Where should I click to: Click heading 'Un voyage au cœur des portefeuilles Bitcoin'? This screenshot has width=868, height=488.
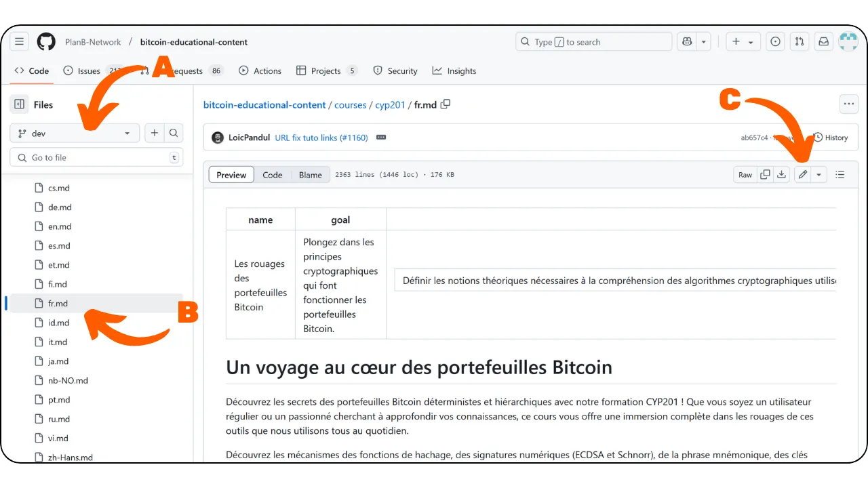(x=419, y=367)
